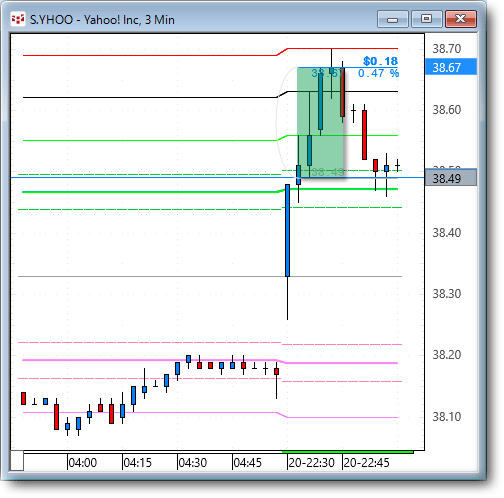Click the 04:15 time axis label
This screenshot has height=498, width=504.
(x=137, y=463)
